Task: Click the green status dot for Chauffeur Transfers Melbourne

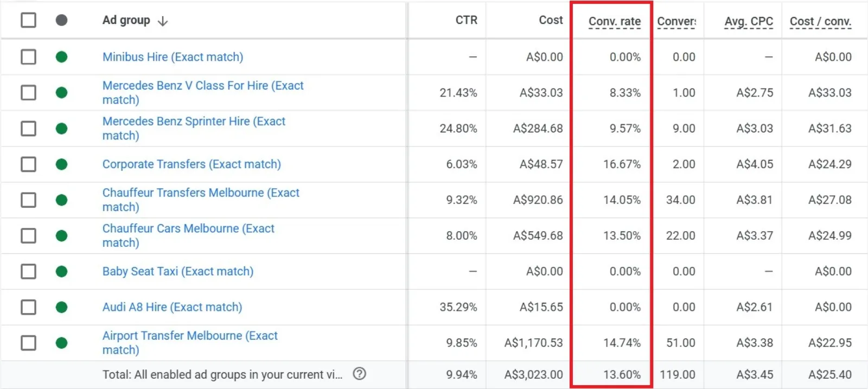Action: 61,200
